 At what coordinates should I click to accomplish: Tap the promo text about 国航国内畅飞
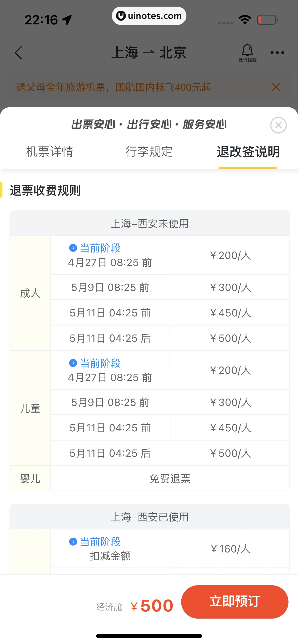click(114, 87)
